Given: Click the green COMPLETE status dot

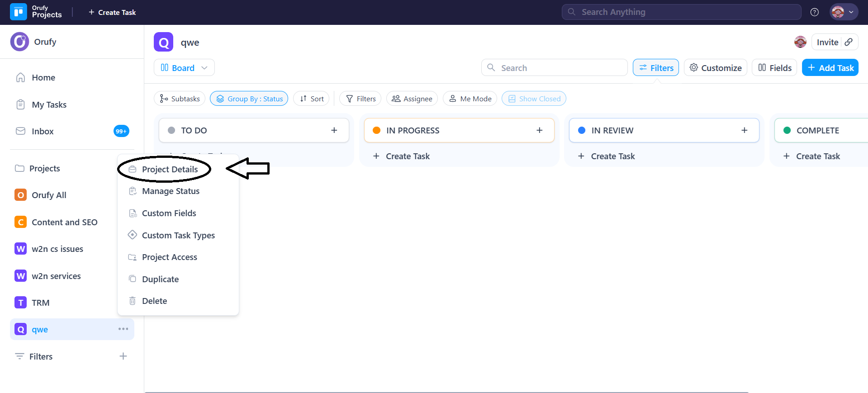Looking at the screenshot, I should pyautogui.click(x=787, y=130).
